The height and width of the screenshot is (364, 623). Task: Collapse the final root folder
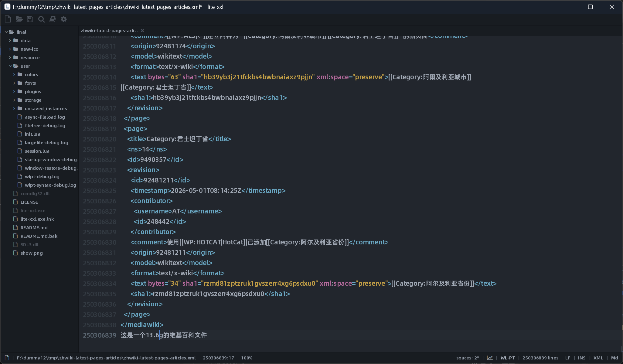(x=6, y=32)
